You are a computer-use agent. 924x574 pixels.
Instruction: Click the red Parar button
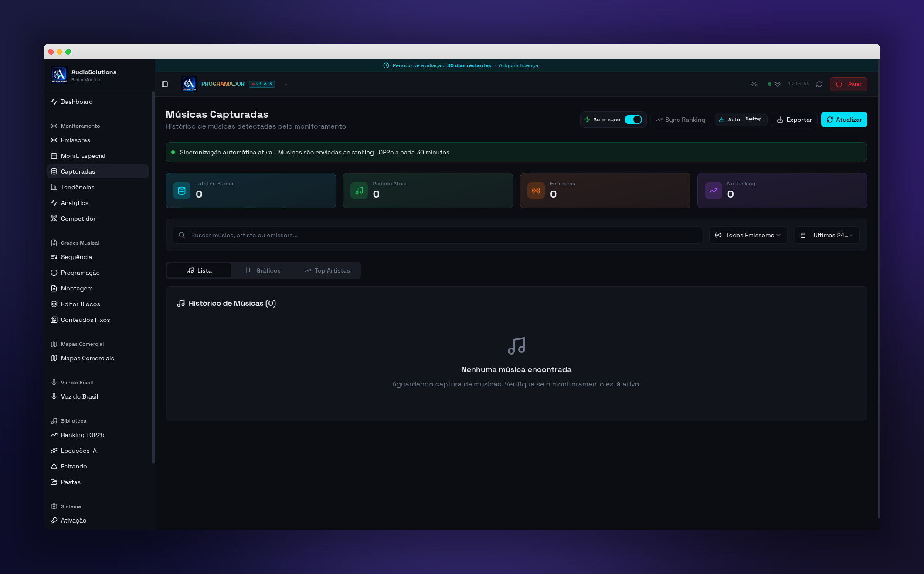click(848, 84)
